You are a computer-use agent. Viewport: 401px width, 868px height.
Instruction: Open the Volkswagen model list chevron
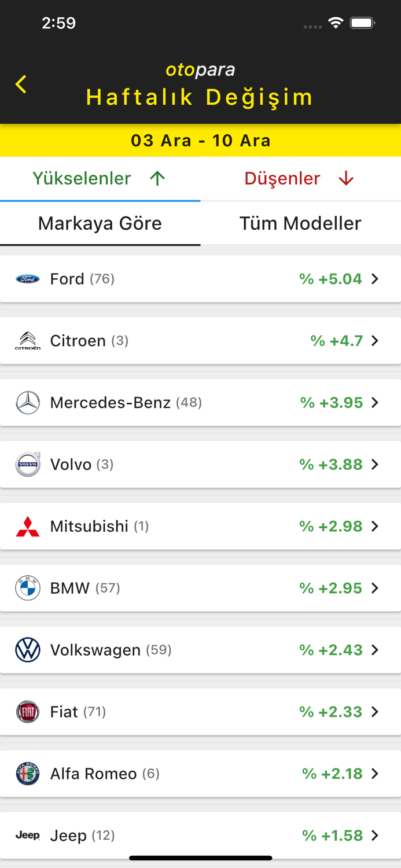376,650
